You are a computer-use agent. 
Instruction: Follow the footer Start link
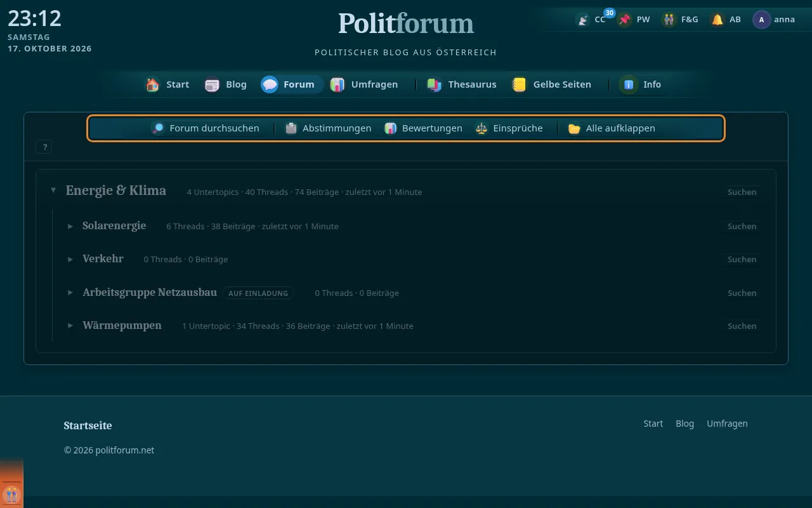click(x=653, y=424)
